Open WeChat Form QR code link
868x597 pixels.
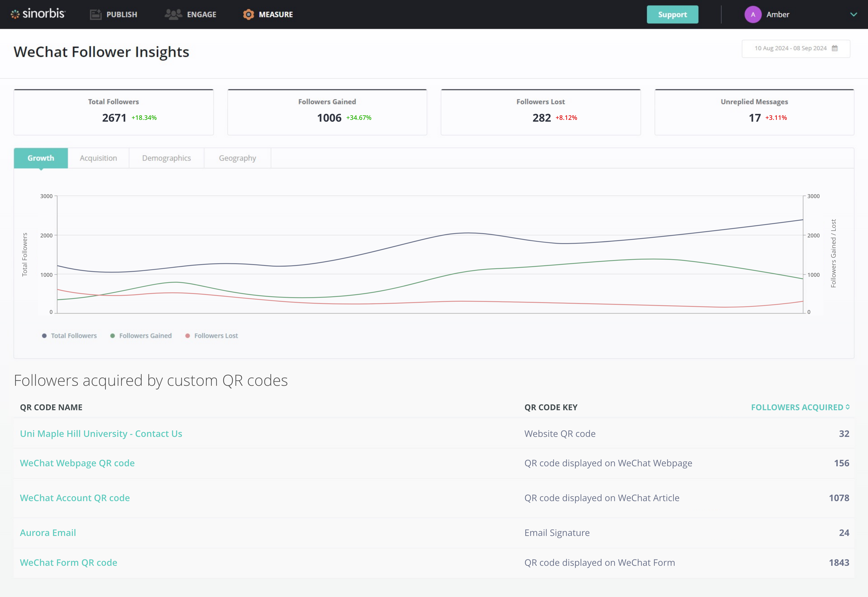[68, 563]
